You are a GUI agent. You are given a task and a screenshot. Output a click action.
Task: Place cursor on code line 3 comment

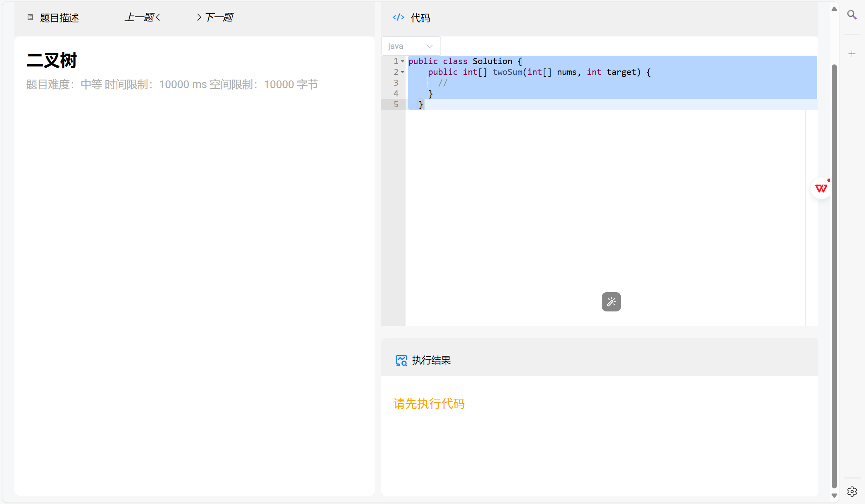[443, 83]
